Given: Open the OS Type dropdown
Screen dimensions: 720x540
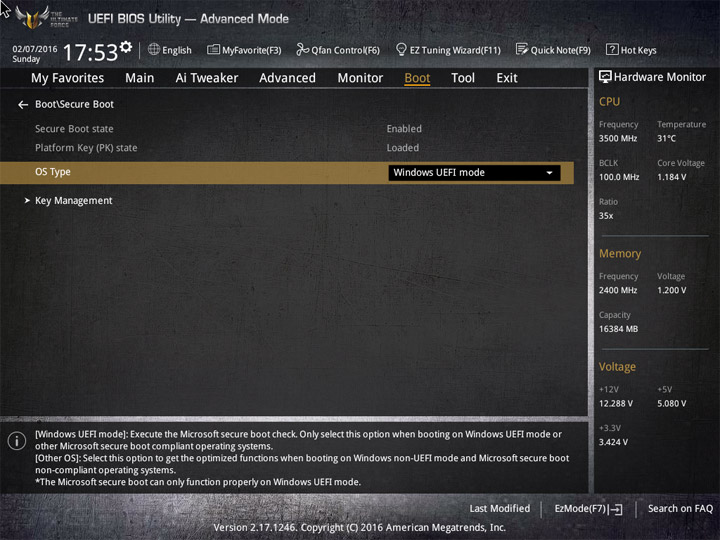Looking at the screenshot, I should (474, 173).
